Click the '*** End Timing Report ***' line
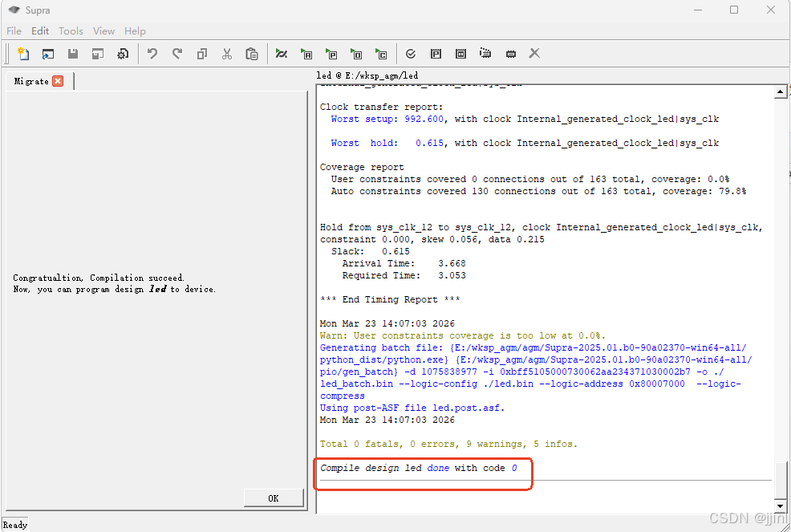Image resolution: width=791 pixels, height=532 pixels. coord(390,299)
